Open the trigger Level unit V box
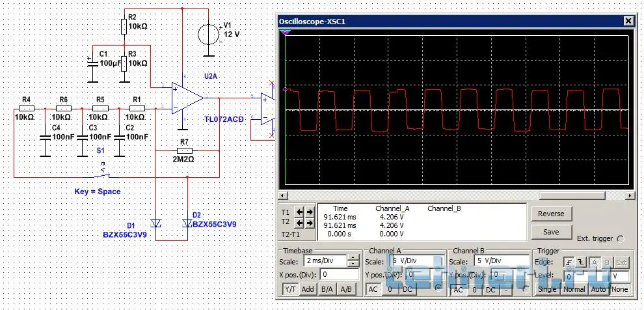Image resolution: width=644 pixels, height=310 pixels. (620, 277)
